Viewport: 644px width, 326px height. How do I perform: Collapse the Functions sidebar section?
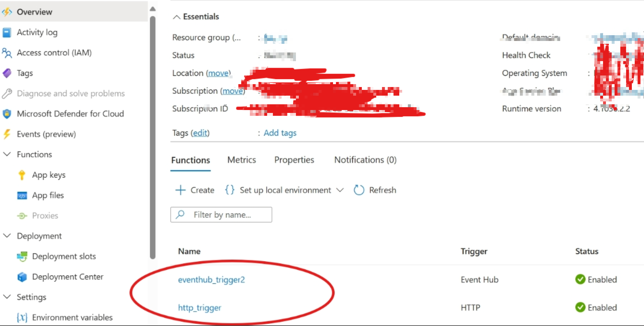8,154
